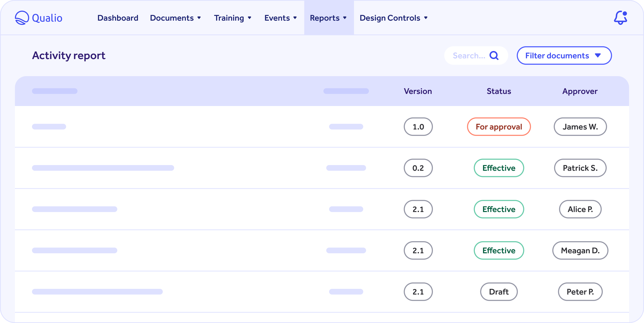
Task: Click the search magnifier icon
Action: coord(494,55)
